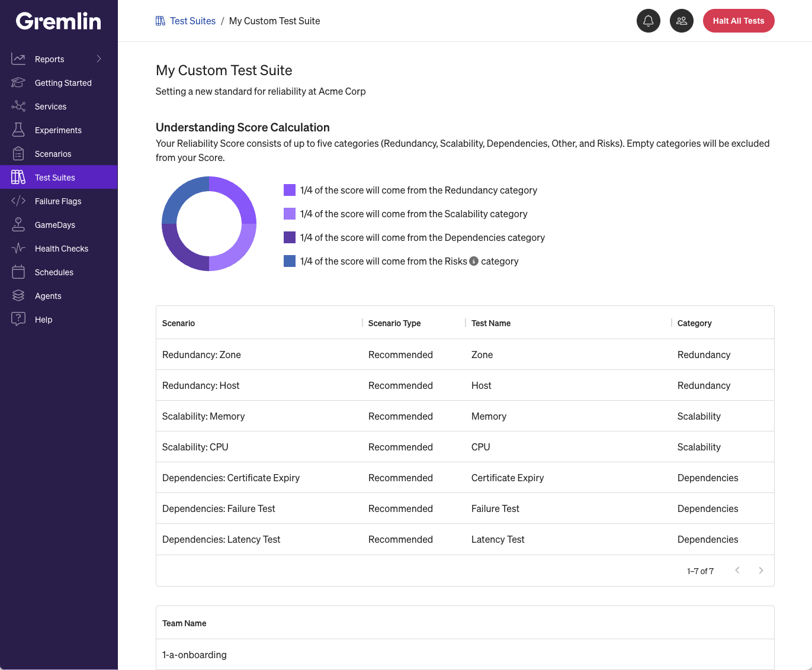Click the Agents layers icon

tap(18, 295)
